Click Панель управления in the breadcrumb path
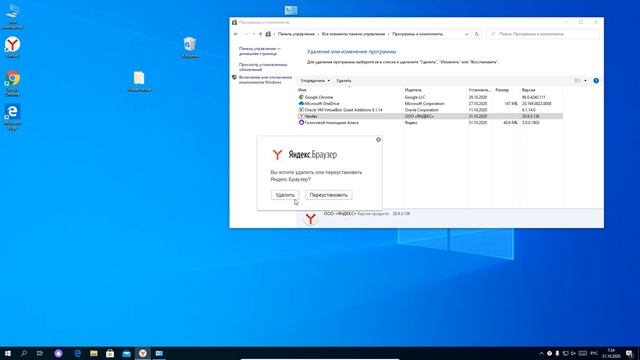640x360 pixels. [x=296, y=34]
